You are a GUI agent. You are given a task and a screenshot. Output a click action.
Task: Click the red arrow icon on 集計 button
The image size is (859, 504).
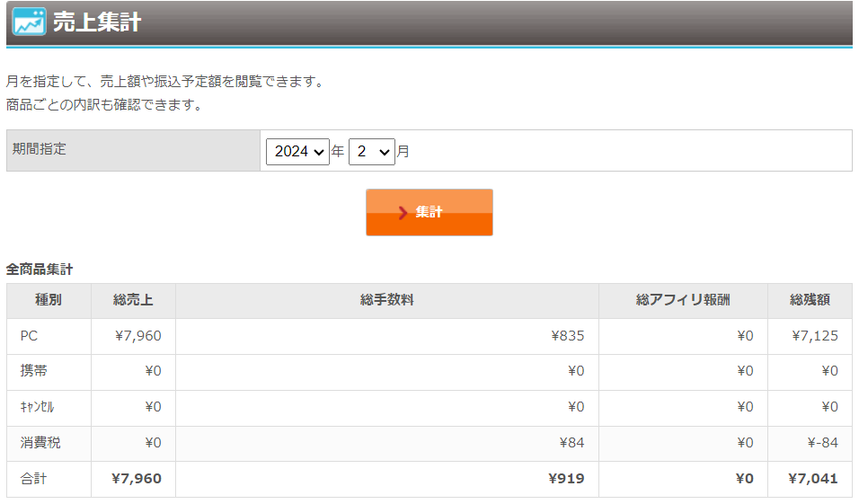403,213
